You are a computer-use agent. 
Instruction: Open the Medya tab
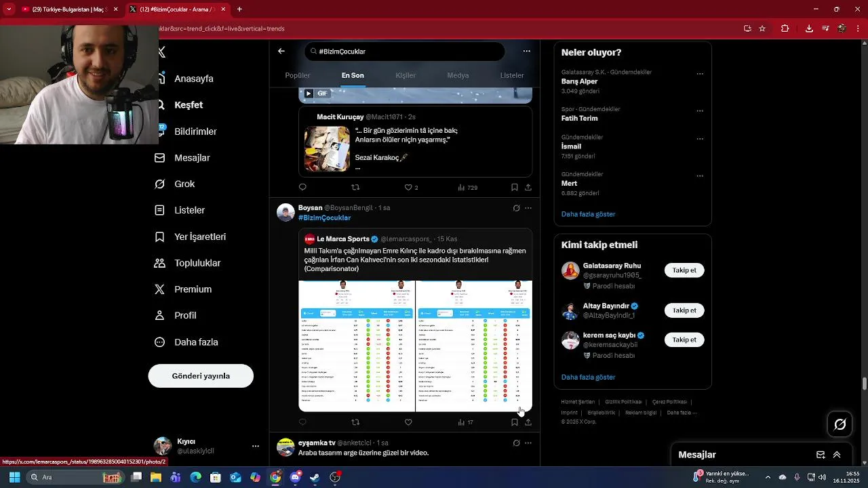[458, 75]
